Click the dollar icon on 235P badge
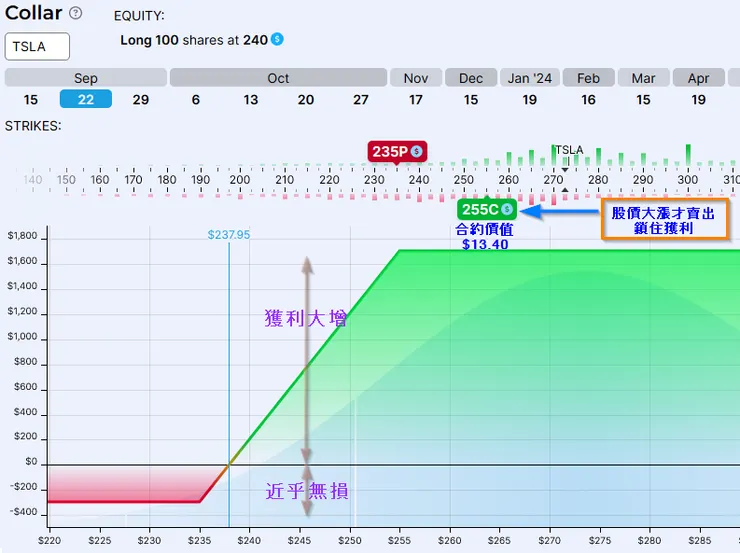Viewport: 740px width, 553px height. click(x=416, y=151)
